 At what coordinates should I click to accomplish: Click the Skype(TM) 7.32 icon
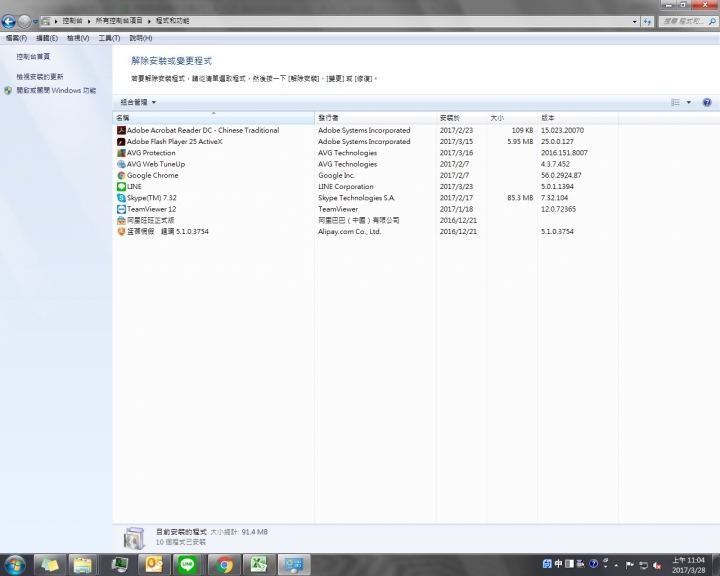click(121, 198)
